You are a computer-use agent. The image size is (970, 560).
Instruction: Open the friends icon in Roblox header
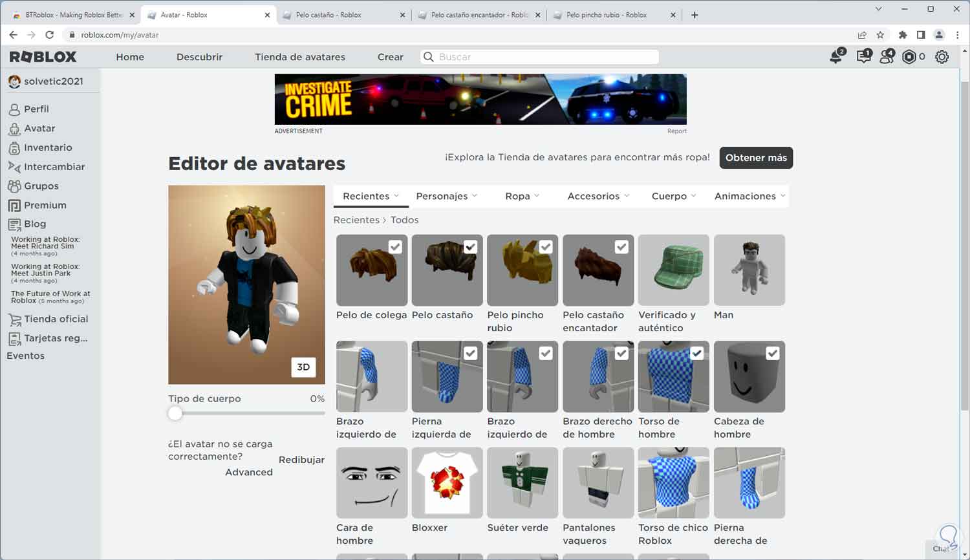pos(887,57)
